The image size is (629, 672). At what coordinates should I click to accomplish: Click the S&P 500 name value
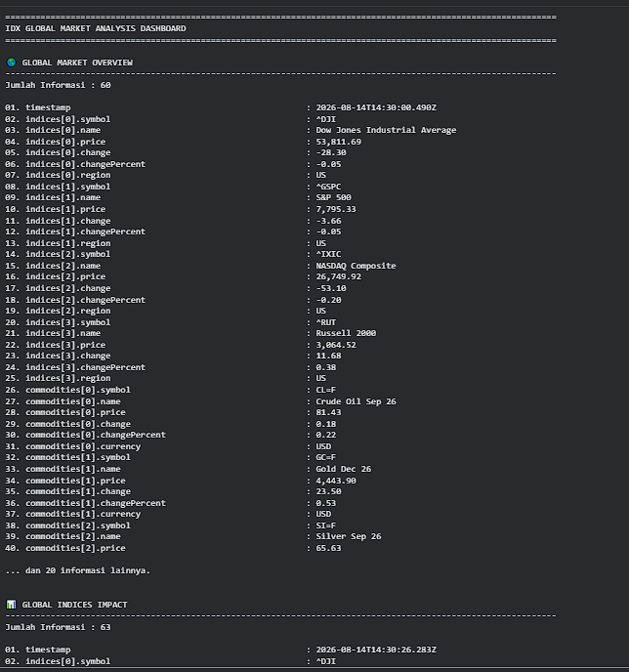[x=333, y=197]
